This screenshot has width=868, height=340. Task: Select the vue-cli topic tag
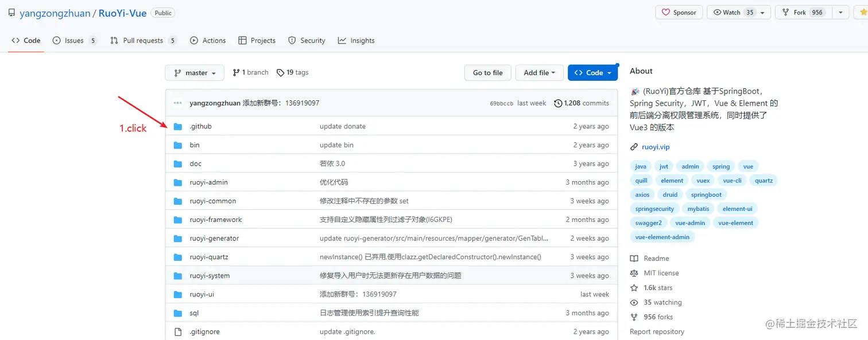733,181
